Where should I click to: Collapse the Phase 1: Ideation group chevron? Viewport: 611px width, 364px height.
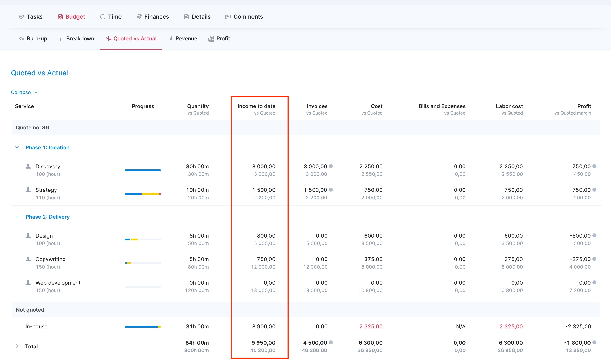coord(17,147)
